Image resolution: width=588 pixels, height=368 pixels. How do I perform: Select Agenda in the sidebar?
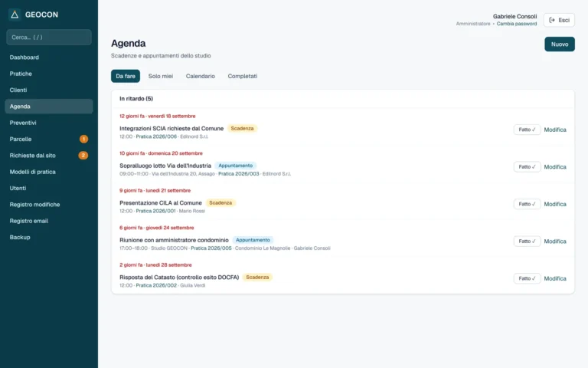49,107
